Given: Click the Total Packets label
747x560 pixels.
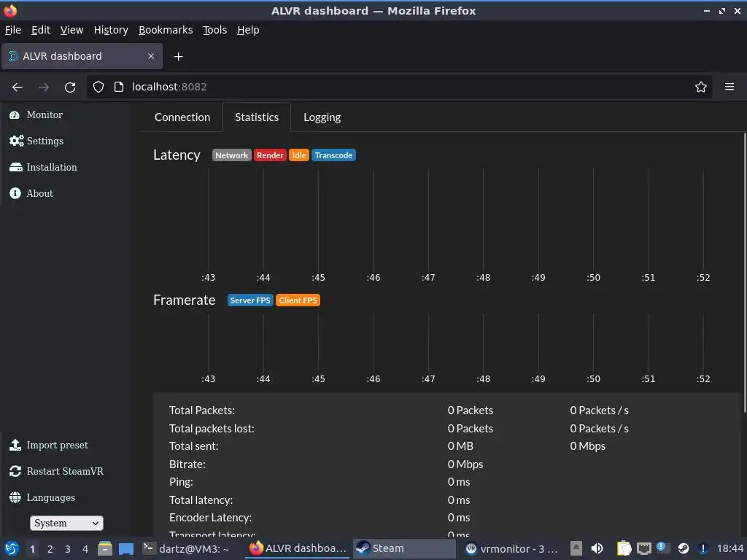Looking at the screenshot, I should pyautogui.click(x=202, y=411).
